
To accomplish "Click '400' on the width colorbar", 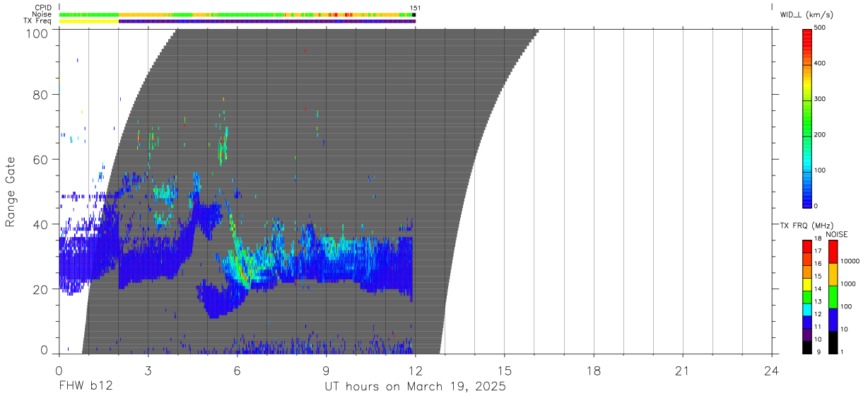I will click(820, 64).
